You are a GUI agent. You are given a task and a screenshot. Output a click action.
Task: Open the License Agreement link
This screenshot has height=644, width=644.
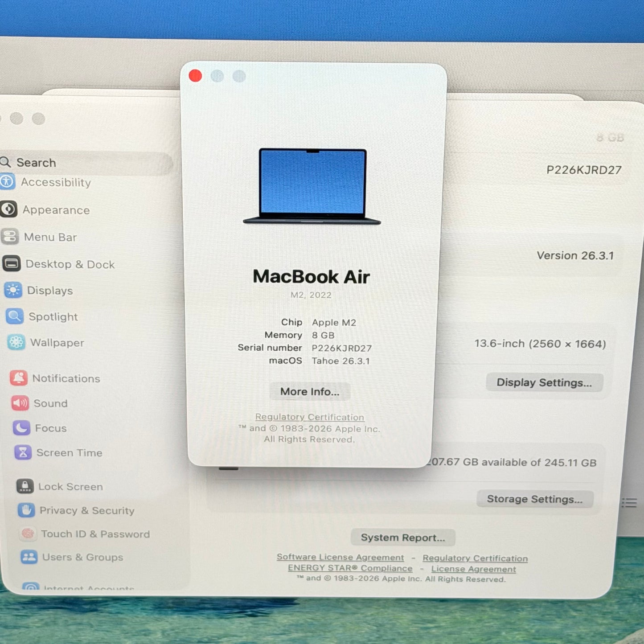coord(474,569)
